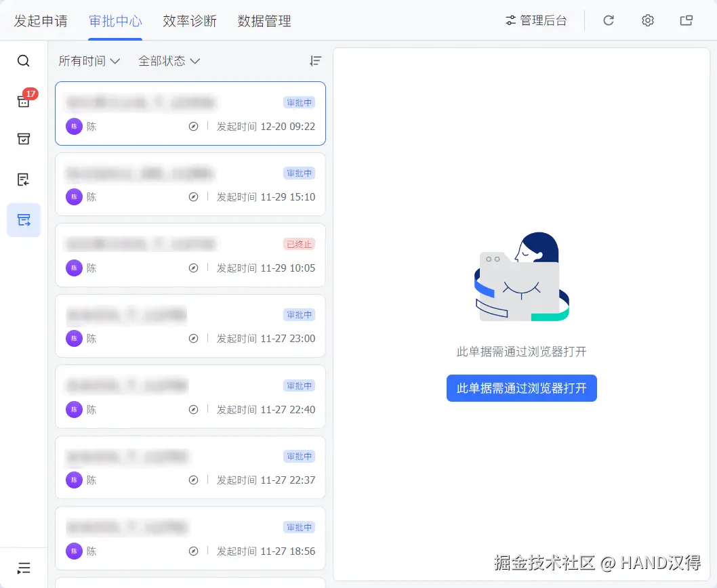
Task: Click the refresh icon in top bar
Action: pyautogui.click(x=608, y=20)
